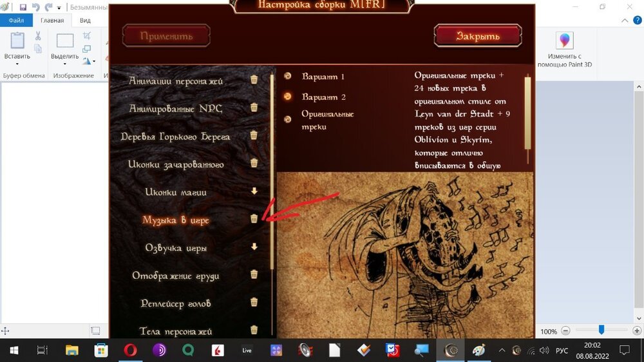Click download arrow next to Иконки магии
The image size is (644, 362).
[254, 191]
